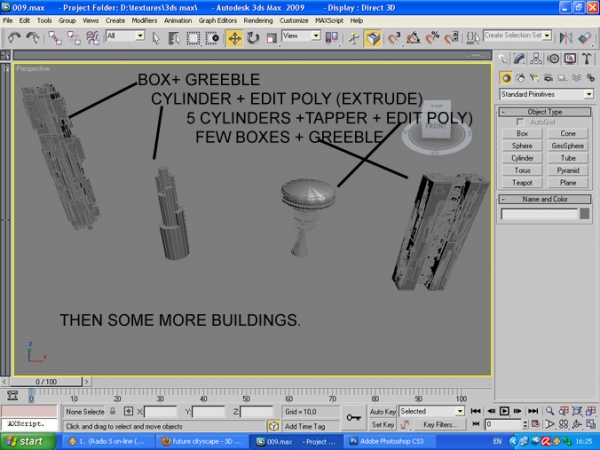
Task: Open the Select by Name list icon
Action: [x=174, y=38]
